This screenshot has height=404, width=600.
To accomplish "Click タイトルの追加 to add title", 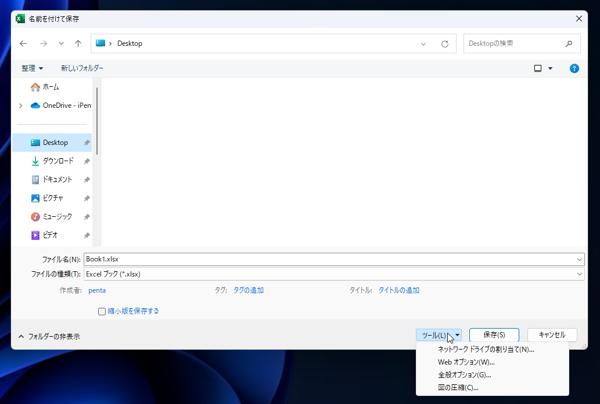I will tap(399, 290).
